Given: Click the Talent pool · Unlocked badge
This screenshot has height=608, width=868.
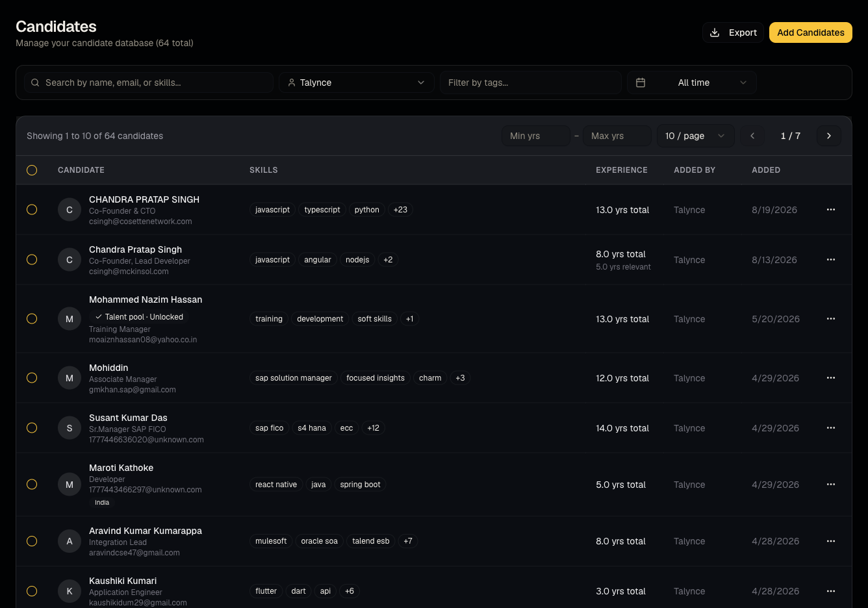Looking at the screenshot, I should click(139, 317).
